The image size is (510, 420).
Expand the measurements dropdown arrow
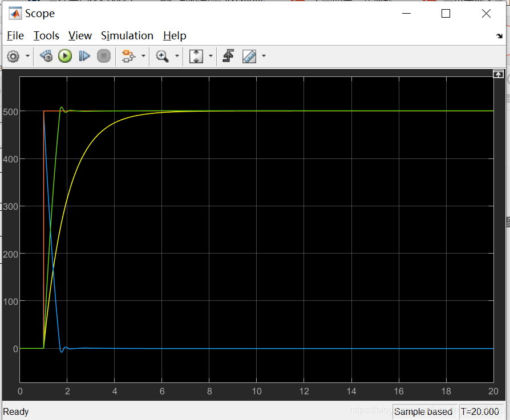(264, 56)
